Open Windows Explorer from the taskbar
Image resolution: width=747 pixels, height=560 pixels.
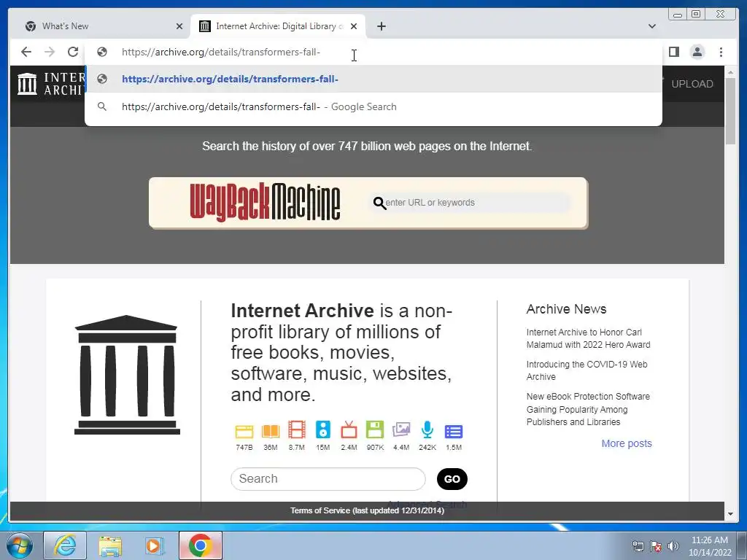pyautogui.click(x=110, y=545)
